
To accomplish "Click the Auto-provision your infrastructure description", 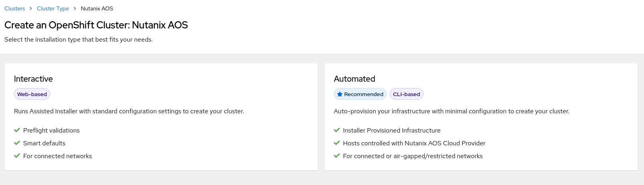I will [x=451, y=111].
